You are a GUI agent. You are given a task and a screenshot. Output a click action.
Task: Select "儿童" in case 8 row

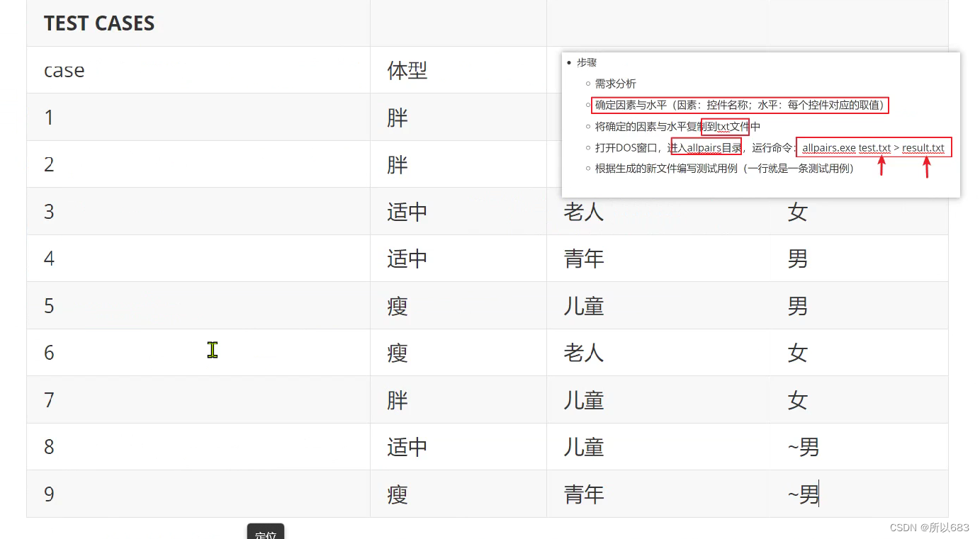(x=584, y=447)
